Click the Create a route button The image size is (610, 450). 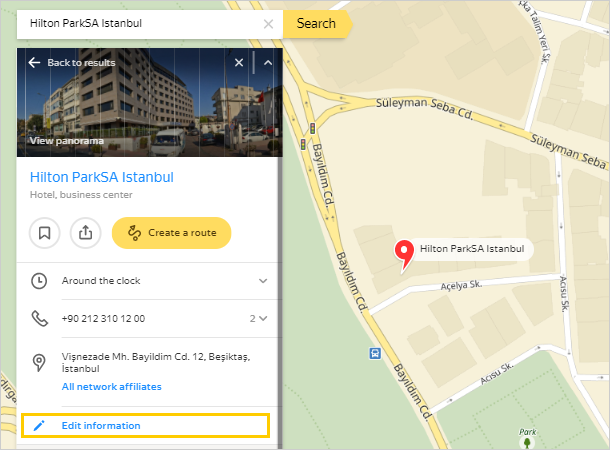(x=172, y=233)
